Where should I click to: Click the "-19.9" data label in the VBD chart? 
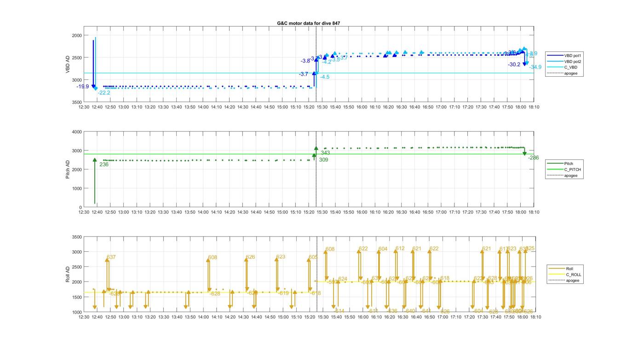[83, 86]
